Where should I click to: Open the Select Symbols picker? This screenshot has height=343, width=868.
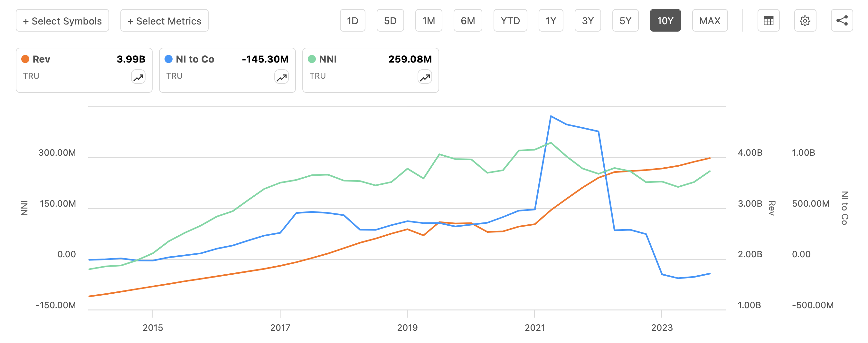[62, 20]
